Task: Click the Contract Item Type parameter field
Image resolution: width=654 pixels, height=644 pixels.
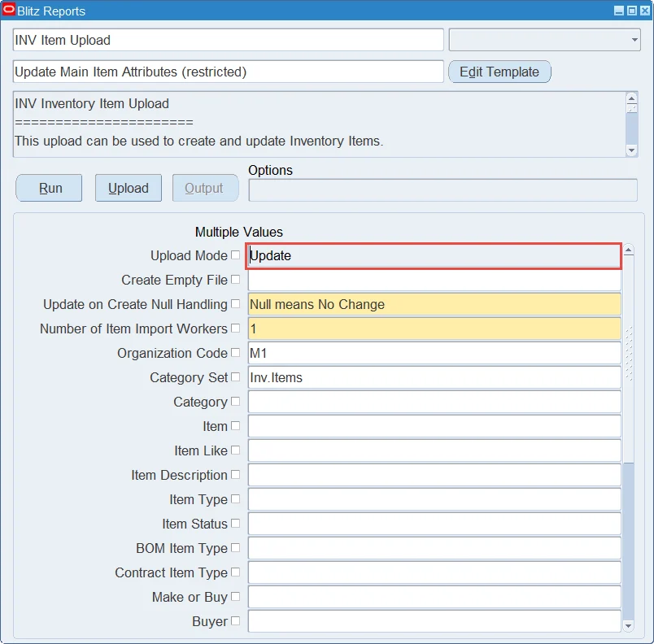Action: point(434,572)
